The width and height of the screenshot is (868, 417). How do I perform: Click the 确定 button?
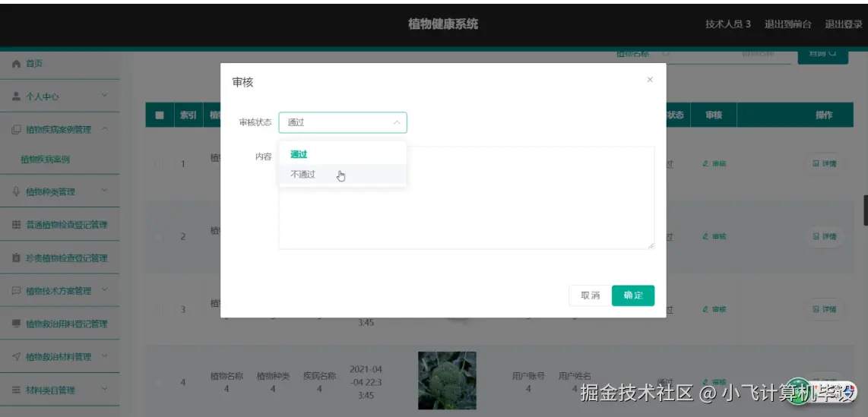632,295
